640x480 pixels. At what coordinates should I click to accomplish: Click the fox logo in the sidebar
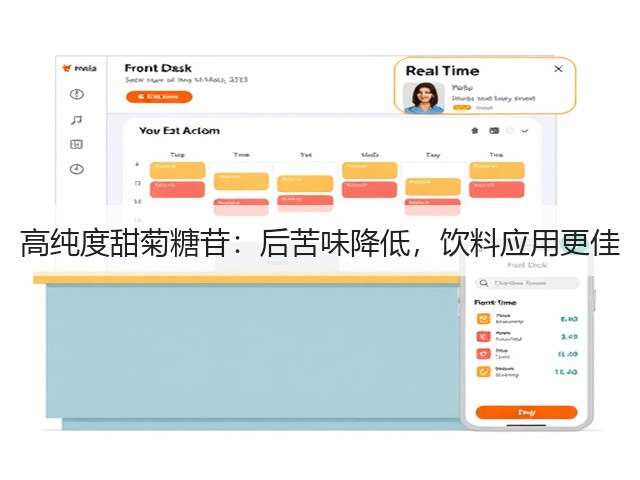(67, 68)
